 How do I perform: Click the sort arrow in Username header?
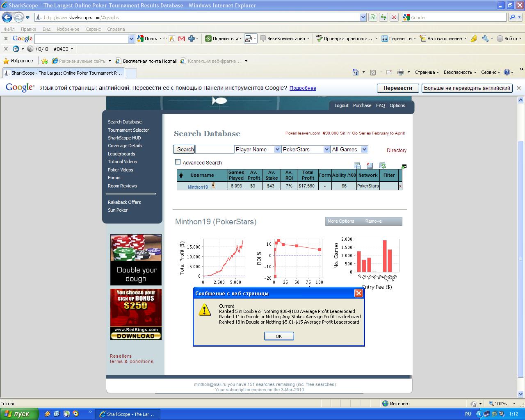click(181, 176)
